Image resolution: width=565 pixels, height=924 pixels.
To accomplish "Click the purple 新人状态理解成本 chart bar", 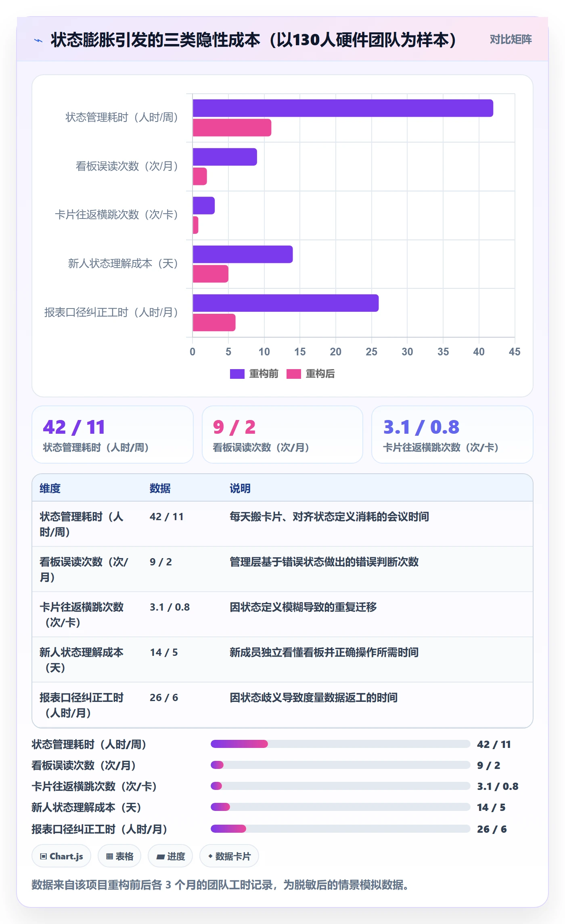I will click(243, 254).
